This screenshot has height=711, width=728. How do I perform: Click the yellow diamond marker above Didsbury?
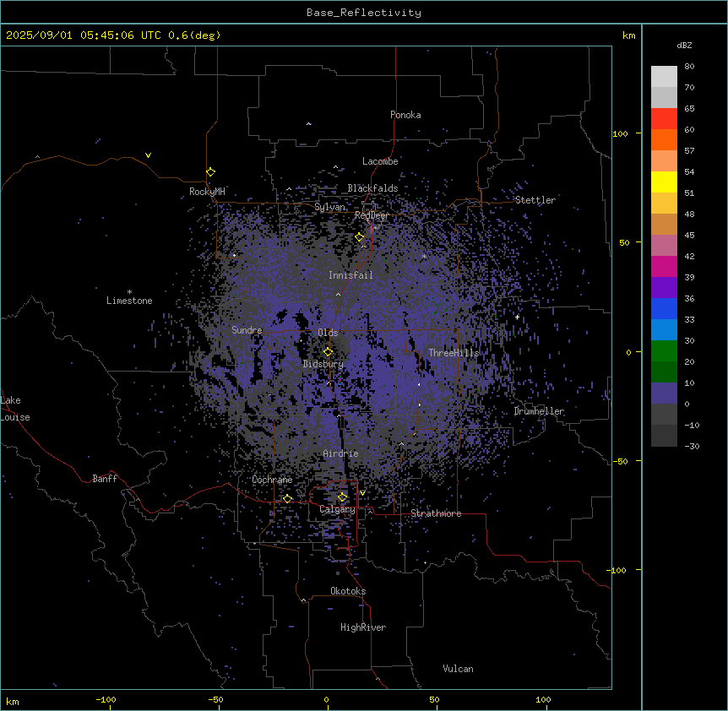(329, 352)
